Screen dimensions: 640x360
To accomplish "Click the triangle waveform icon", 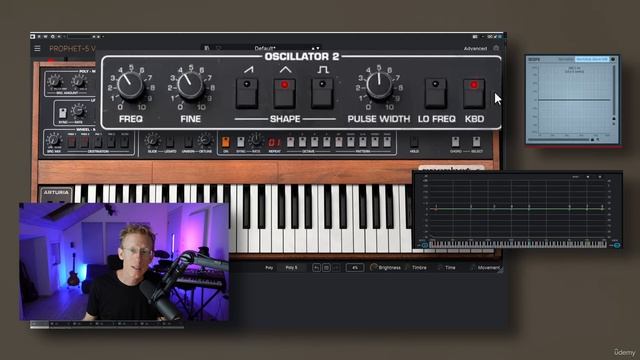I will click(x=285, y=70).
